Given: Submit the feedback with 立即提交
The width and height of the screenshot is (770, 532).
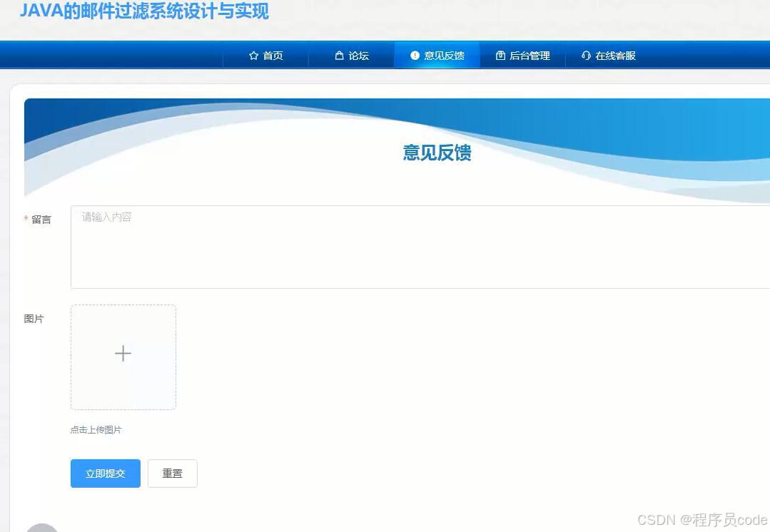Looking at the screenshot, I should click(x=105, y=473).
